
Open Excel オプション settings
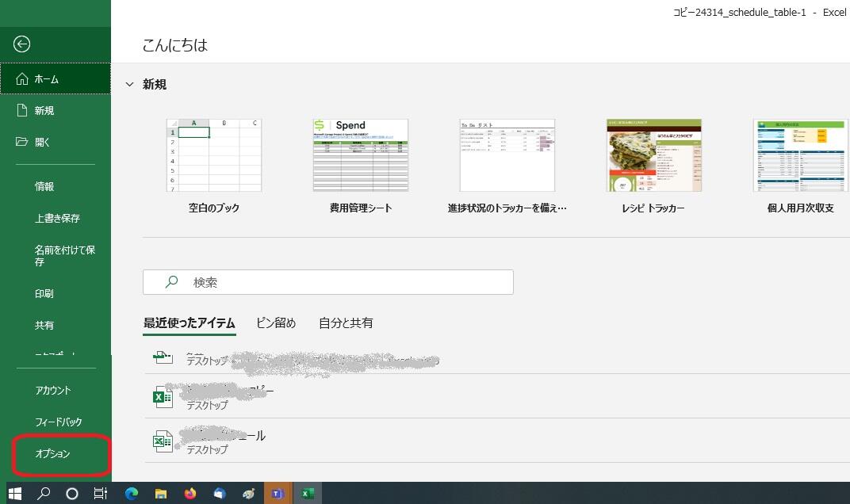(53, 454)
